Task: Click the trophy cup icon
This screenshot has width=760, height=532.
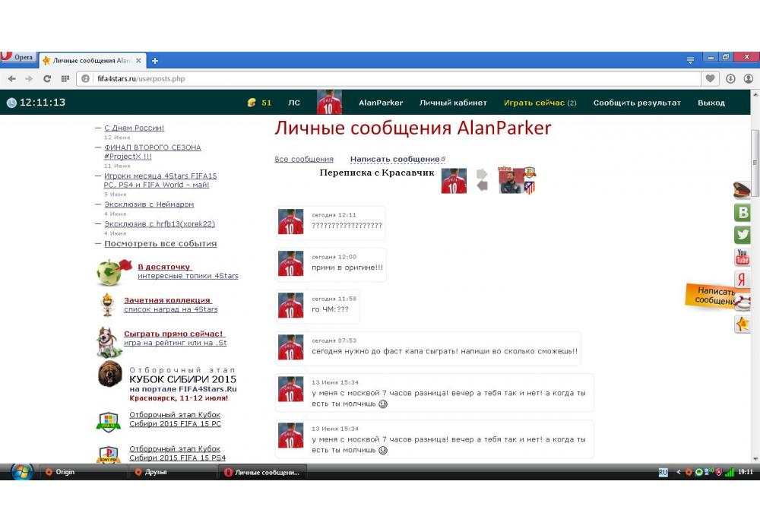Action: point(107,304)
